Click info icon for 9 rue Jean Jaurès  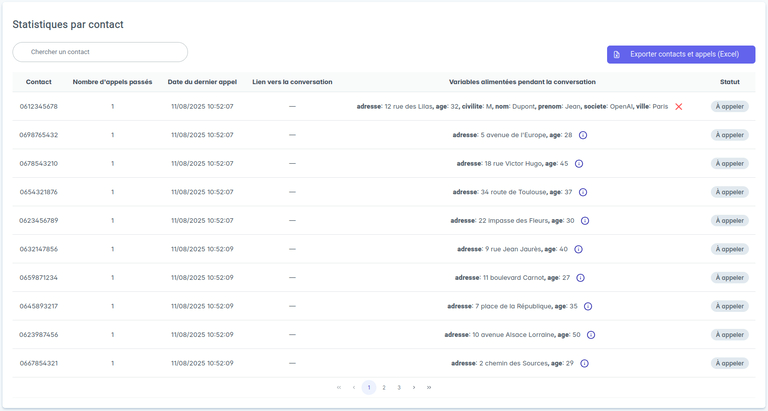pyautogui.click(x=578, y=249)
